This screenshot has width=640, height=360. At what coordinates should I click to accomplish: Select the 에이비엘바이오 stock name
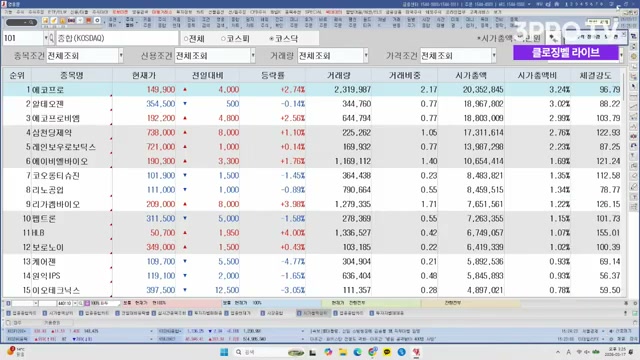pyautogui.click(x=60, y=161)
